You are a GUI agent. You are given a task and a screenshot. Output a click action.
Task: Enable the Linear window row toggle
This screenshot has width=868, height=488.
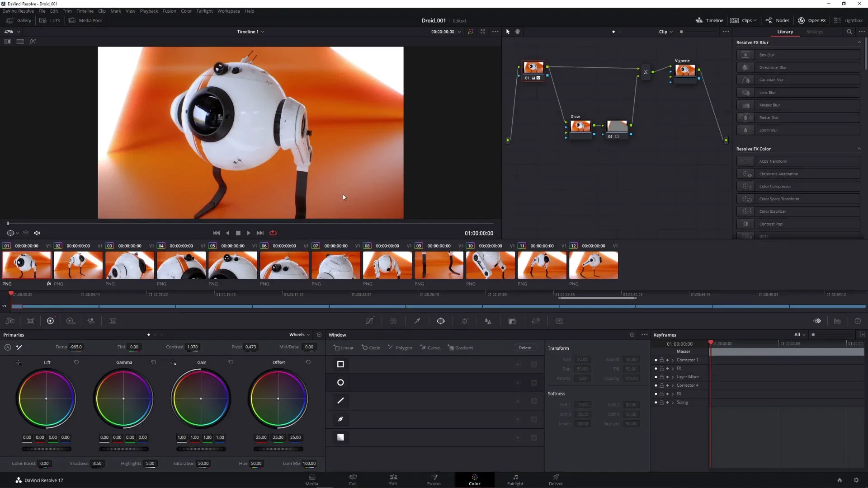click(x=518, y=364)
